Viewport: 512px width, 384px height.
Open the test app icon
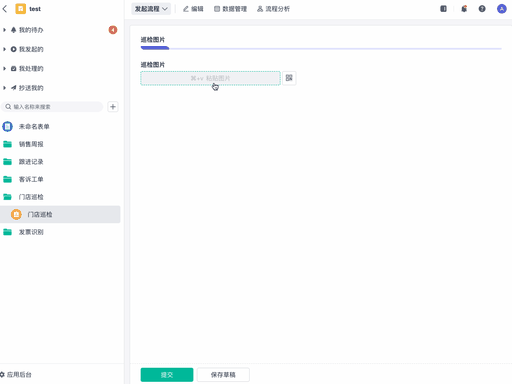(21, 9)
